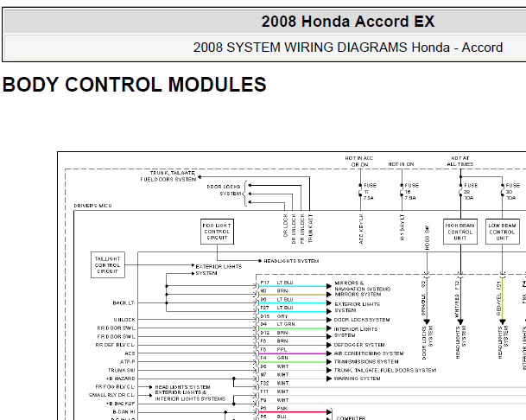Select the "GRY" wire color label
526x420 pixels.
[282, 316]
